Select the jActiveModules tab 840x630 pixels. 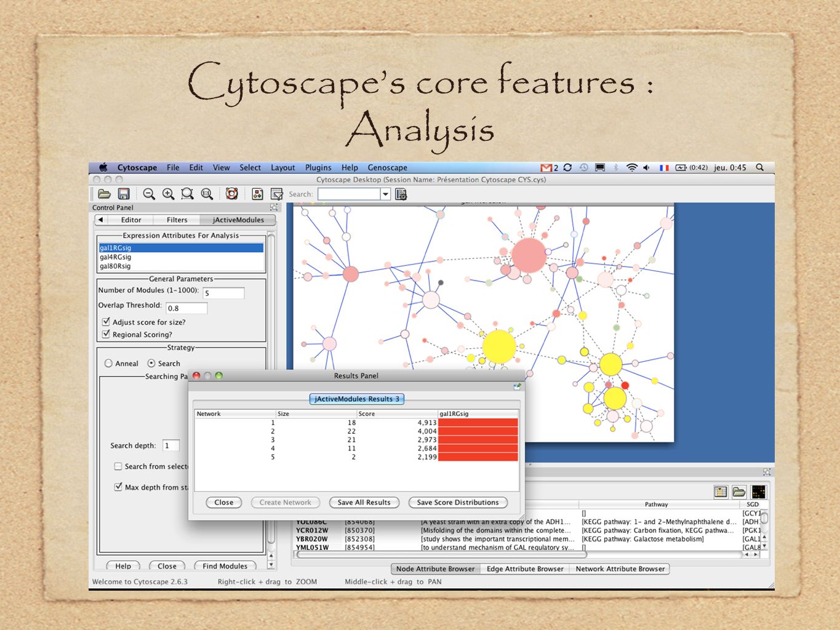tap(238, 220)
